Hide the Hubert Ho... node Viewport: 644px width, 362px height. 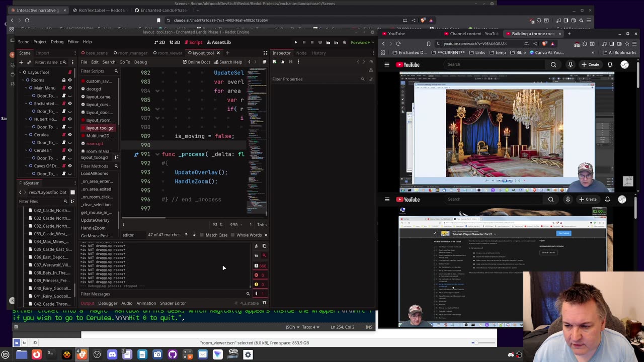pyautogui.click(x=70, y=119)
